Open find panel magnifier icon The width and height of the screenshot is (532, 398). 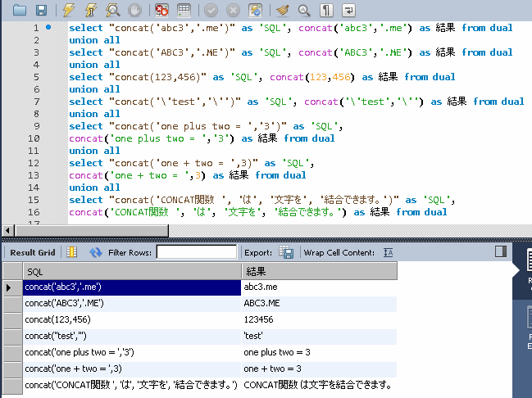coord(304,10)
